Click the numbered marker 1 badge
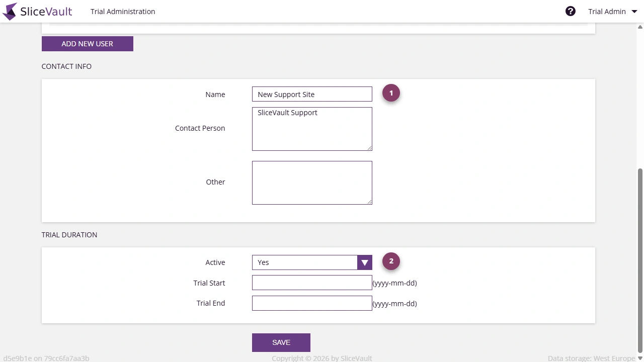 point(391,93)
